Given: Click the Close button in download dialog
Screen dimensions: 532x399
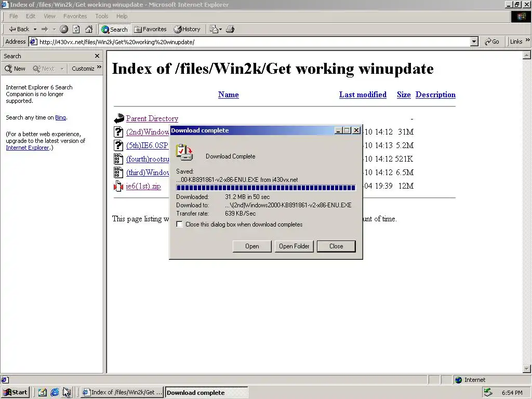Looking at the screenshot, I should click(x=336, y=246).
